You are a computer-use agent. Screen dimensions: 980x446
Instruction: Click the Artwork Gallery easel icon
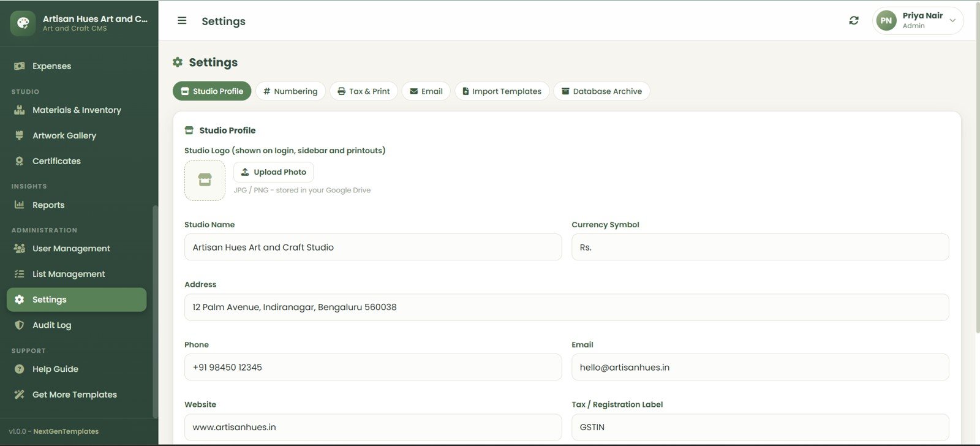tap(20, 135)
